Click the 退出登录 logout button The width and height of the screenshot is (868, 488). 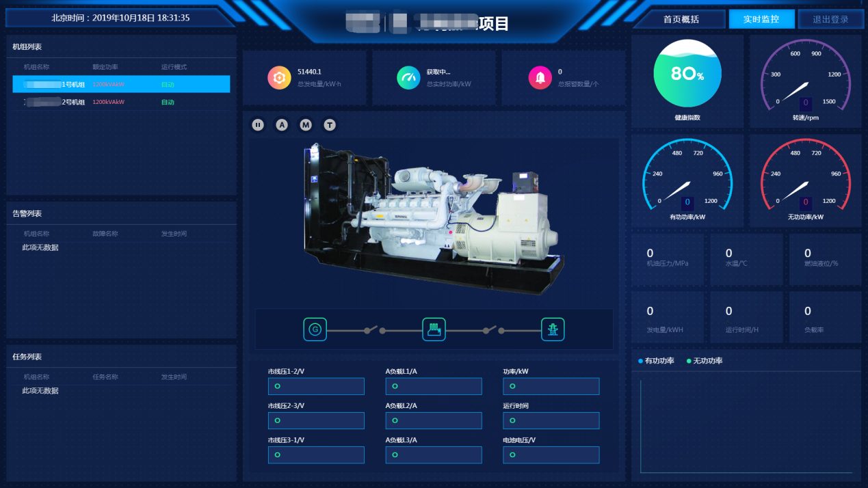click(830, 19)
